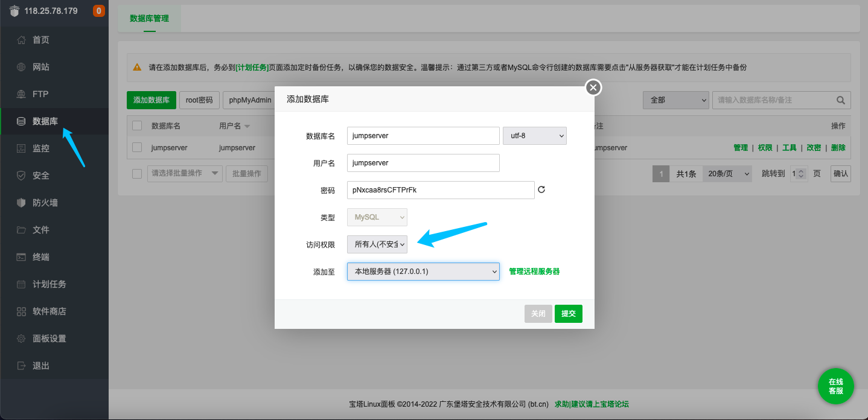
Task: Open the 在线客服 online support bubble
Action: click(835, 386)
